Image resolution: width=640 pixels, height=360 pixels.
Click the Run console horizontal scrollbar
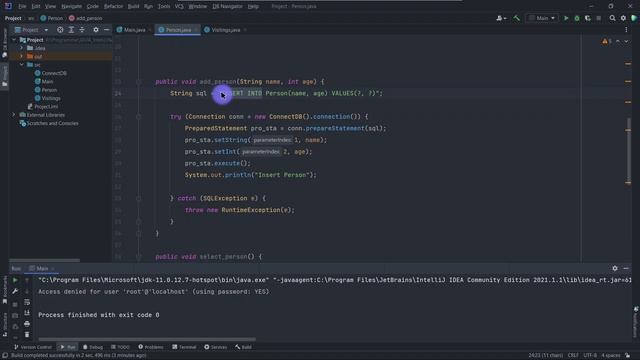point(147,339)
